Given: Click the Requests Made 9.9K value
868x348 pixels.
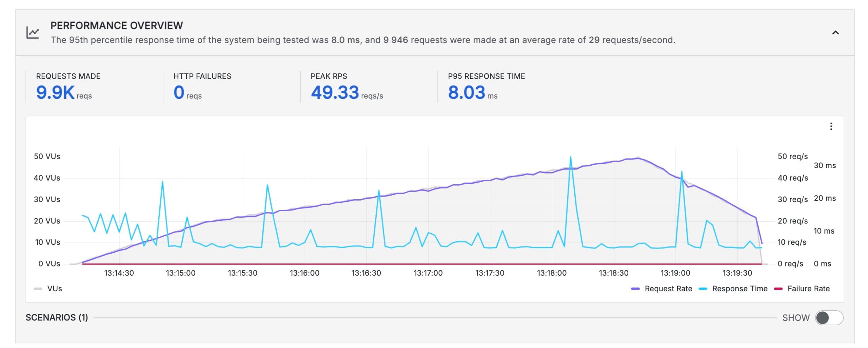Looking at the screenshot, I should (55, 92).
